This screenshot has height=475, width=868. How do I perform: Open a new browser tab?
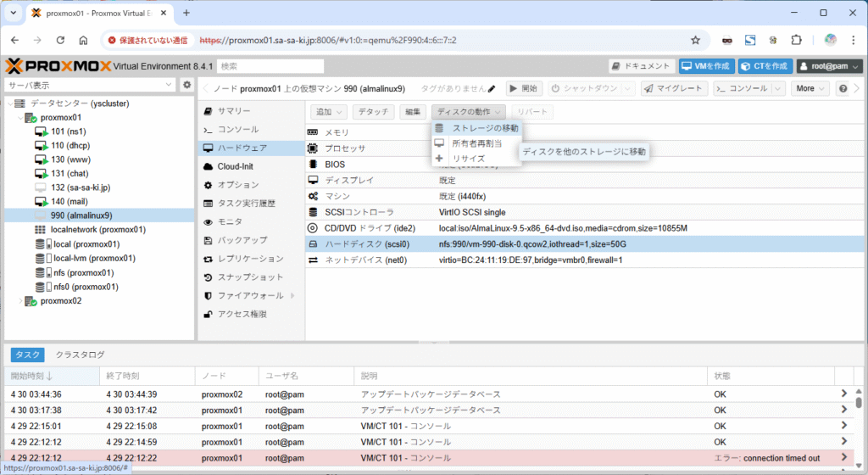tap(186, 13)
